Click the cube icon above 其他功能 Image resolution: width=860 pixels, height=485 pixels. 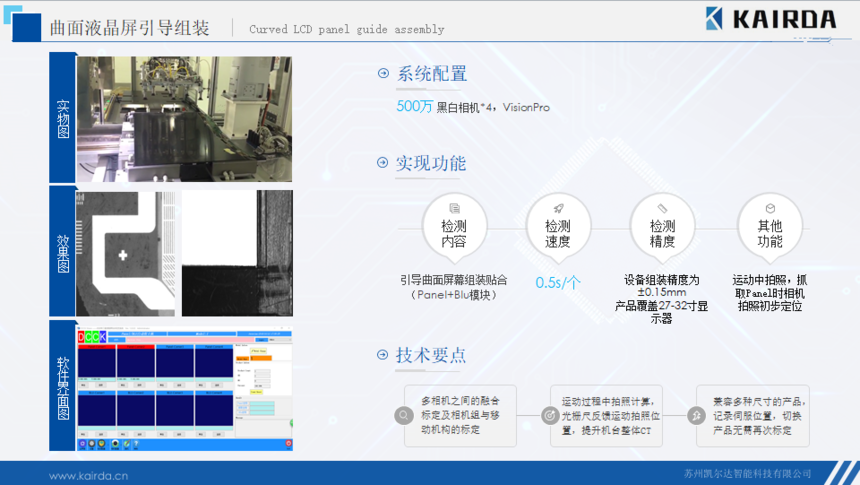(x=770, y=208)
